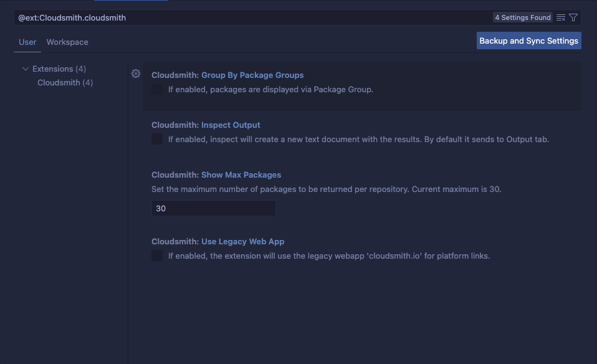Clear the settings search input icon
597x364 pixels.
(x=560, y=17)
